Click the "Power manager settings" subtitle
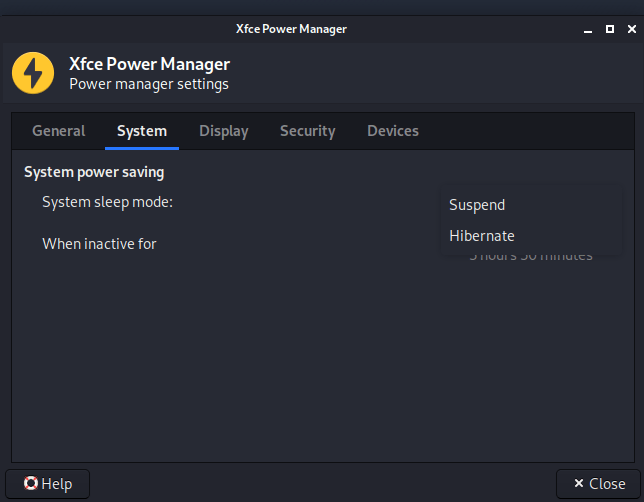This screenshot has height=502, width=644. (149, 84)
